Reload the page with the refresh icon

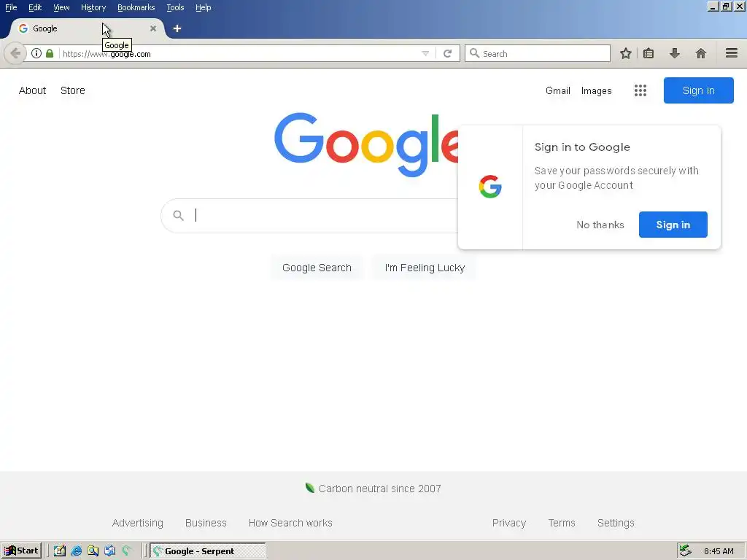(x=447, y=53)
